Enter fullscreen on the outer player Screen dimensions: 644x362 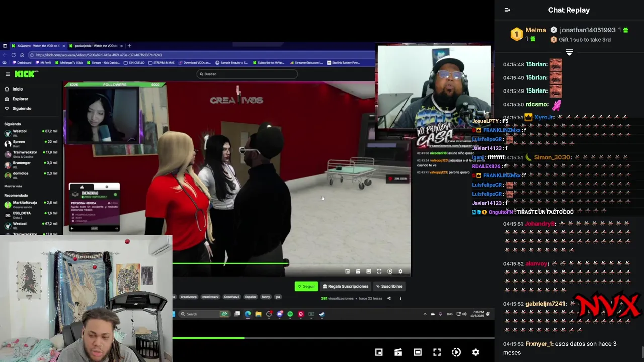click(x=437, y=352)
